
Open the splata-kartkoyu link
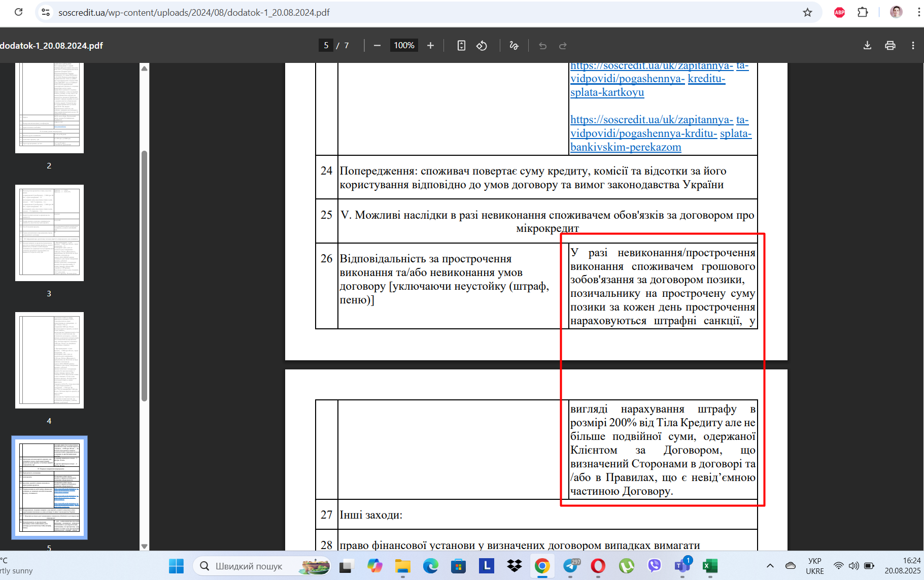tap(607, 92)
